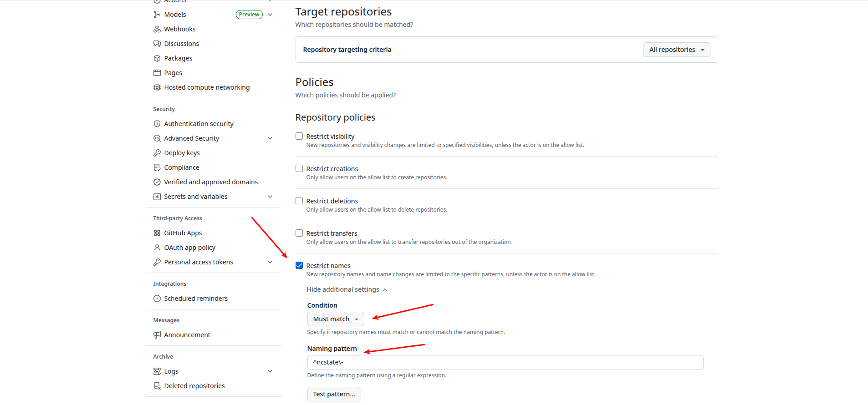
Task: Open the Must match condition dropdown
Action: coord(336,319)
